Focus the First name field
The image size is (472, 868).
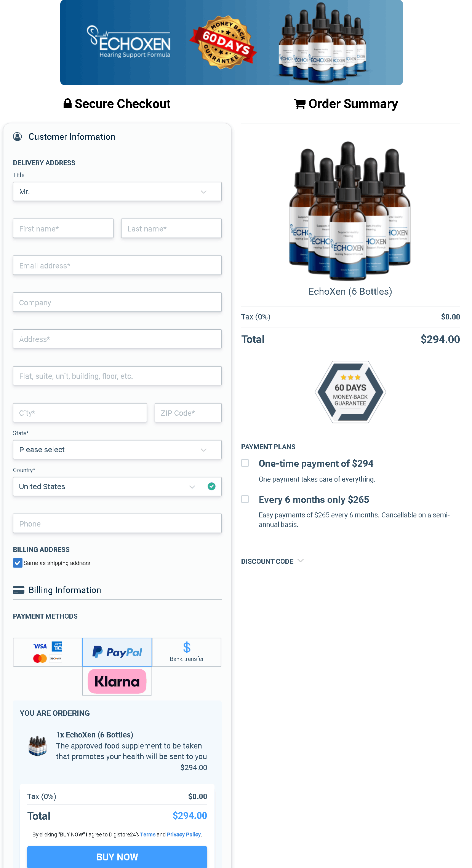click(x=63, y=228)
